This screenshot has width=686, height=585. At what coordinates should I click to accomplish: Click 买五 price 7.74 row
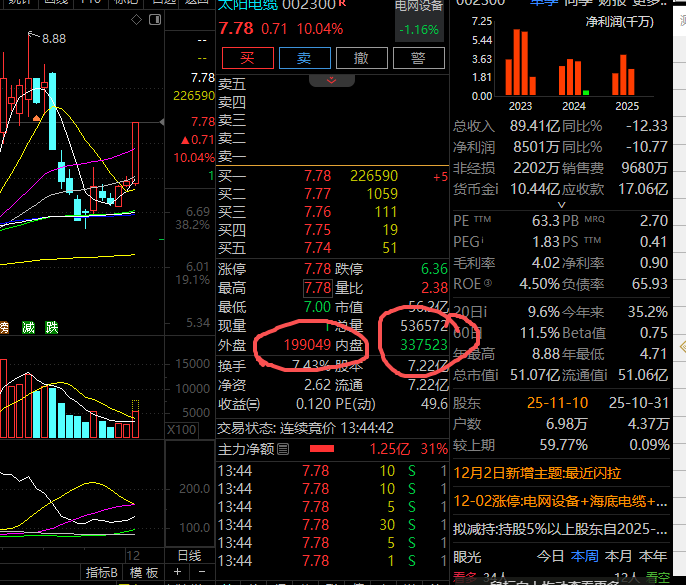(x=332, y=248)
